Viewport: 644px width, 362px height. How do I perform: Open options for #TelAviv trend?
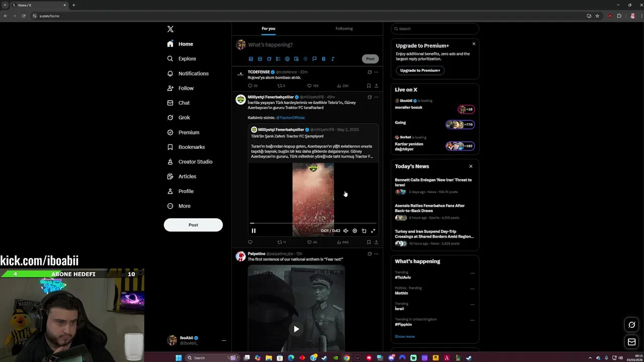472,274
